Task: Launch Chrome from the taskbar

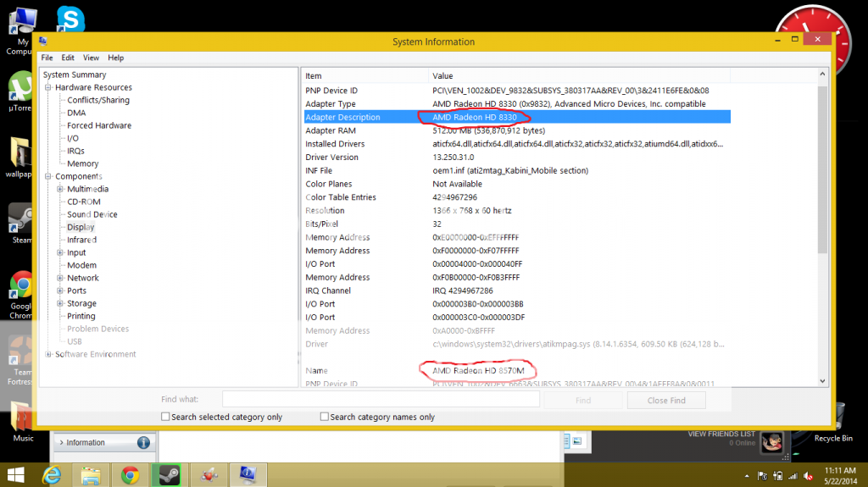Action: point(129,475)
